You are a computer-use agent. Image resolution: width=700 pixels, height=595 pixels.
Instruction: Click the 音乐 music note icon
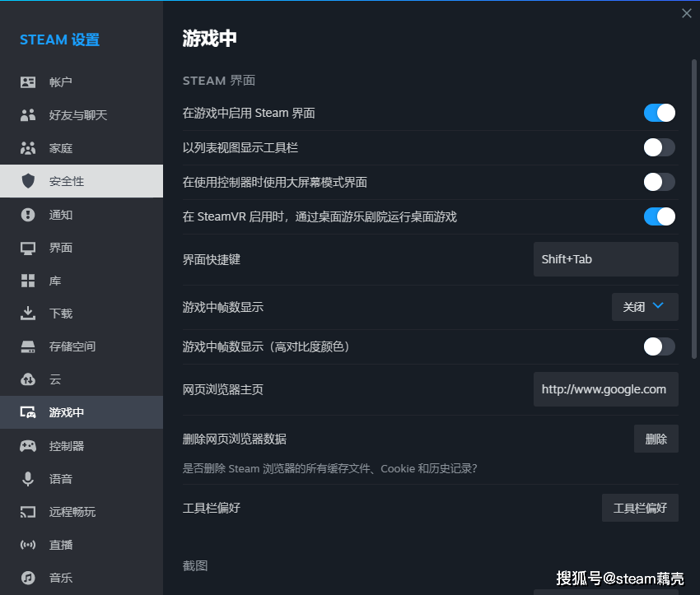[28, 578]
